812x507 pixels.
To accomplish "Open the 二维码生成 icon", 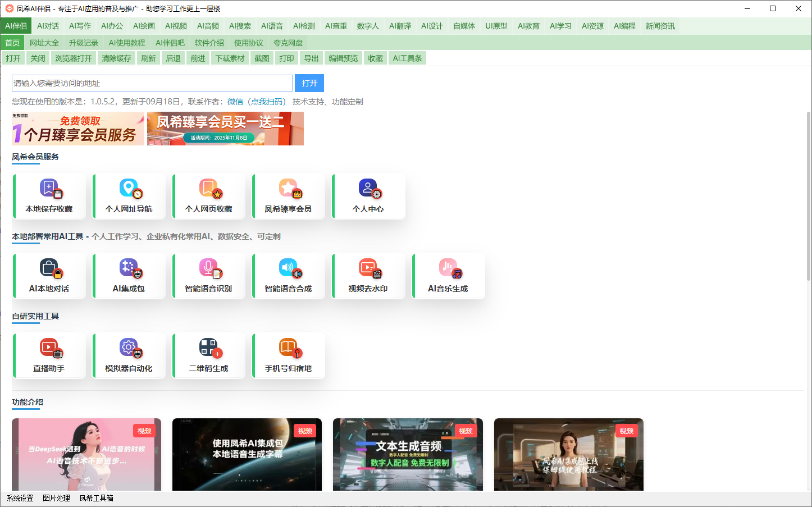I will 210,348.
